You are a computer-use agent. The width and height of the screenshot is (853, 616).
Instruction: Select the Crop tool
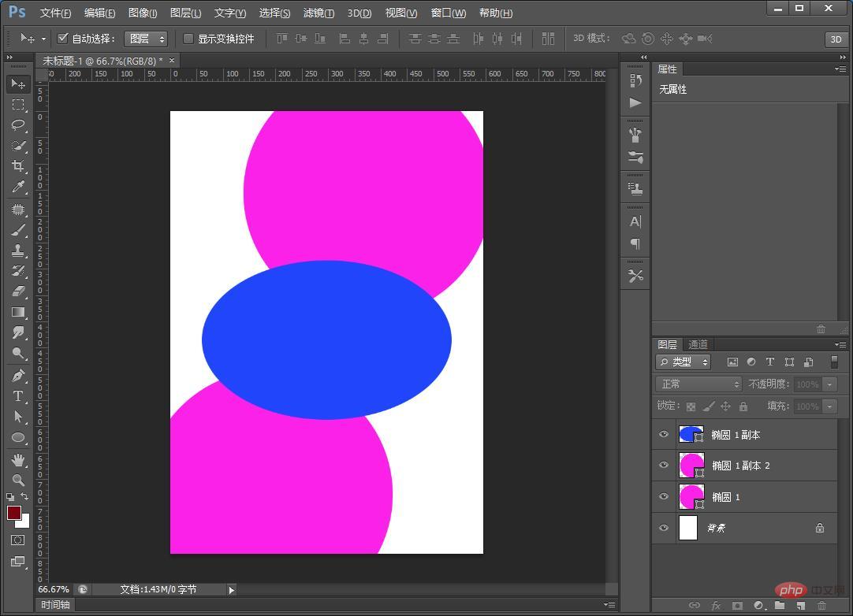18,166
